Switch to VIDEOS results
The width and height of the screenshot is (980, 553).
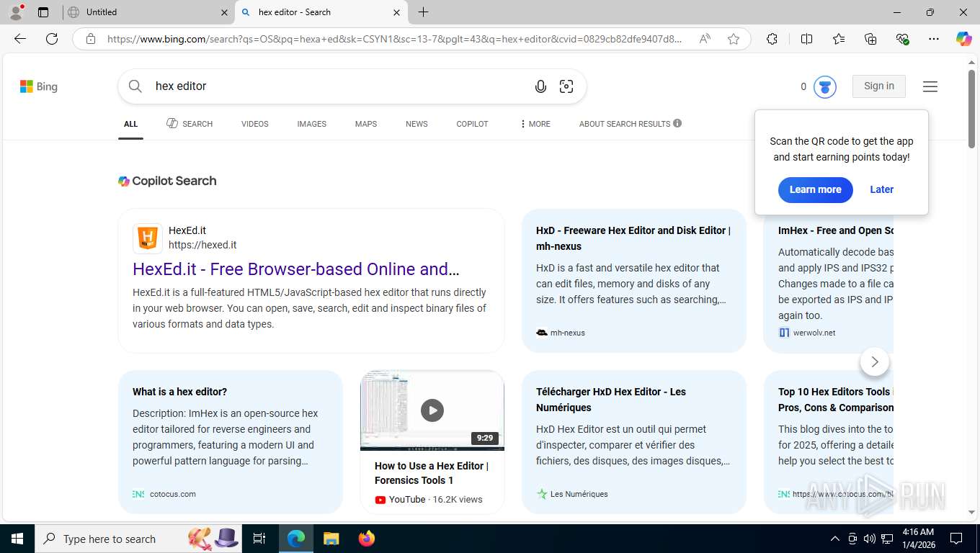pos(255,124)
